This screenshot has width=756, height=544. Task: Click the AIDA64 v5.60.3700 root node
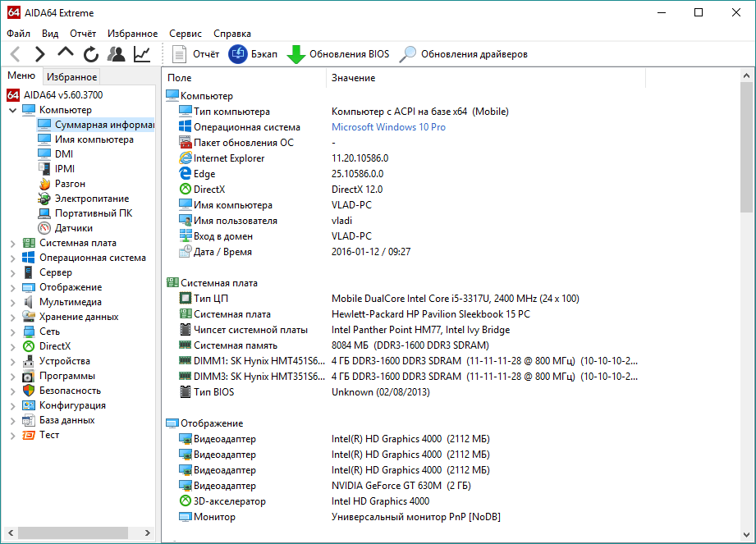pos(63,95)
